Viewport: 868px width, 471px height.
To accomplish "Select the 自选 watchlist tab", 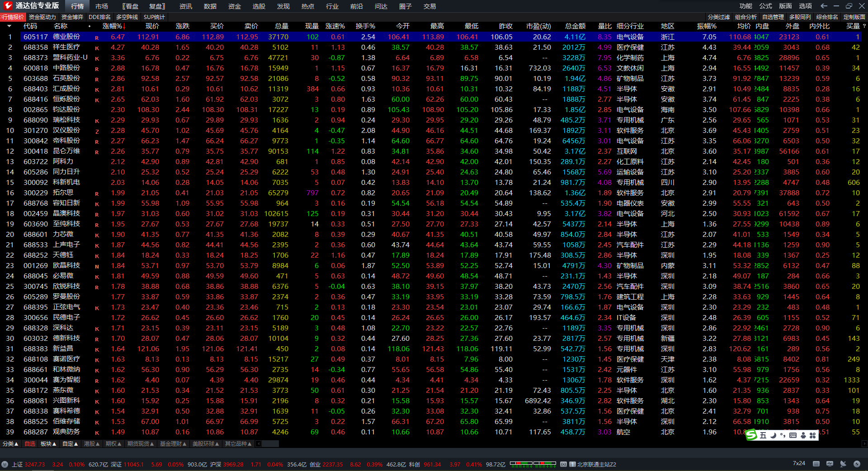I will (30, 444).
